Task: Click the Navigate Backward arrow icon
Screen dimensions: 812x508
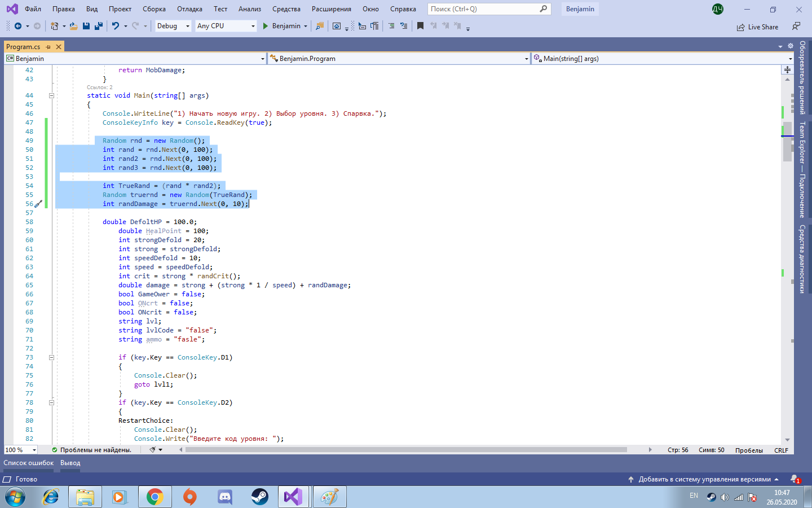Action: 18,26
